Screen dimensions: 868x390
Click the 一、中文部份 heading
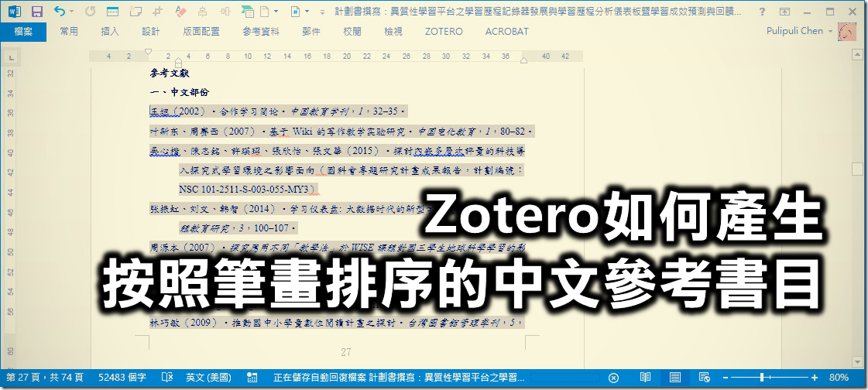tap(180, 92)
